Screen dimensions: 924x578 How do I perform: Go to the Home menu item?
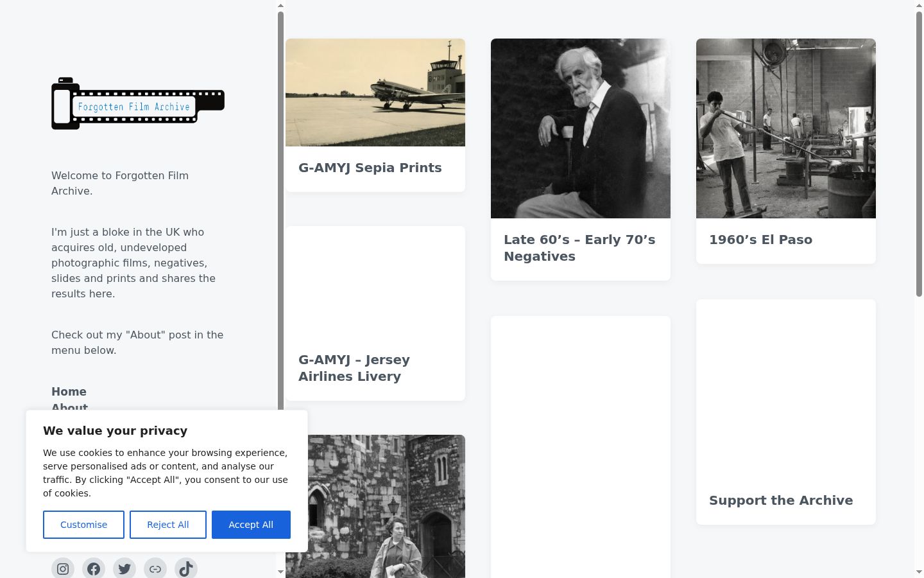coord(69,392)
